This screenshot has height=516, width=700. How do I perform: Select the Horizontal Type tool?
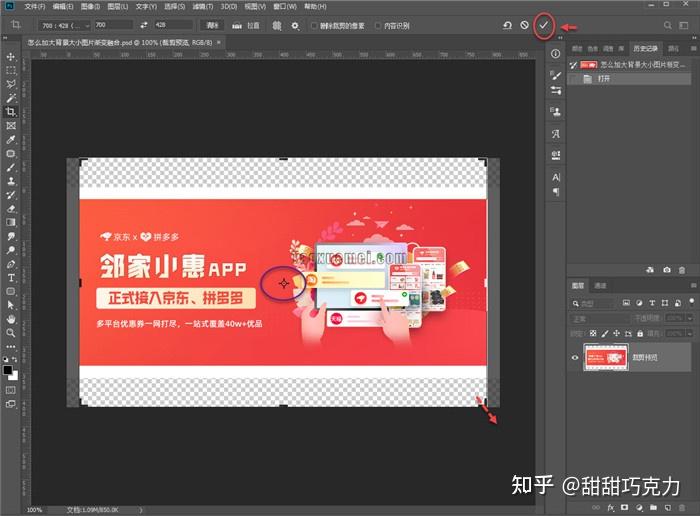click(x=11, y=278)
